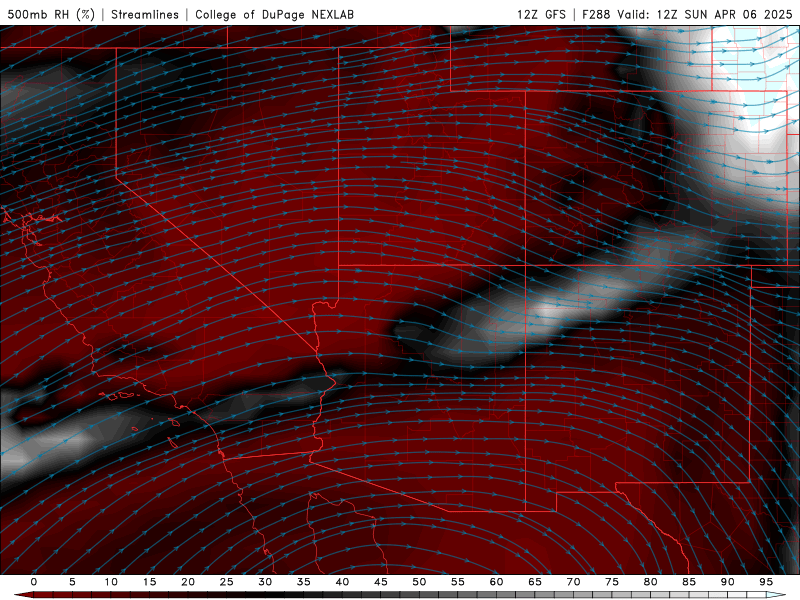This screenshot has height=600, width=800.
Task: Click the 80 label on the colorbar
Action: pos(650,582)
